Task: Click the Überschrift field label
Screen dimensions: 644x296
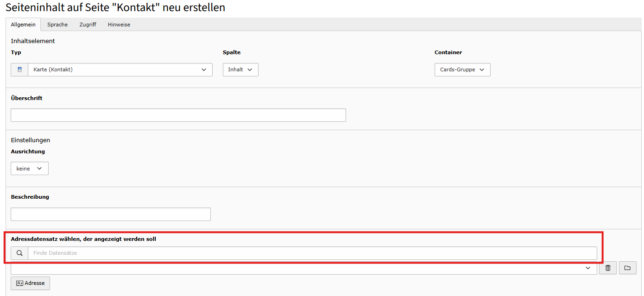Action: [x=27, y=98]
